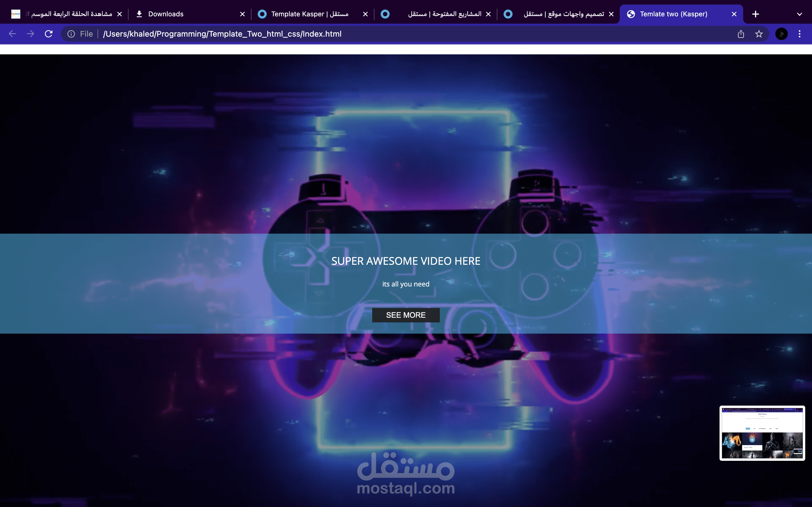Image resolution: width=812 pixels, height=507 pixels.
Task: Click the browser back arrow
Action: pos(12,34)
